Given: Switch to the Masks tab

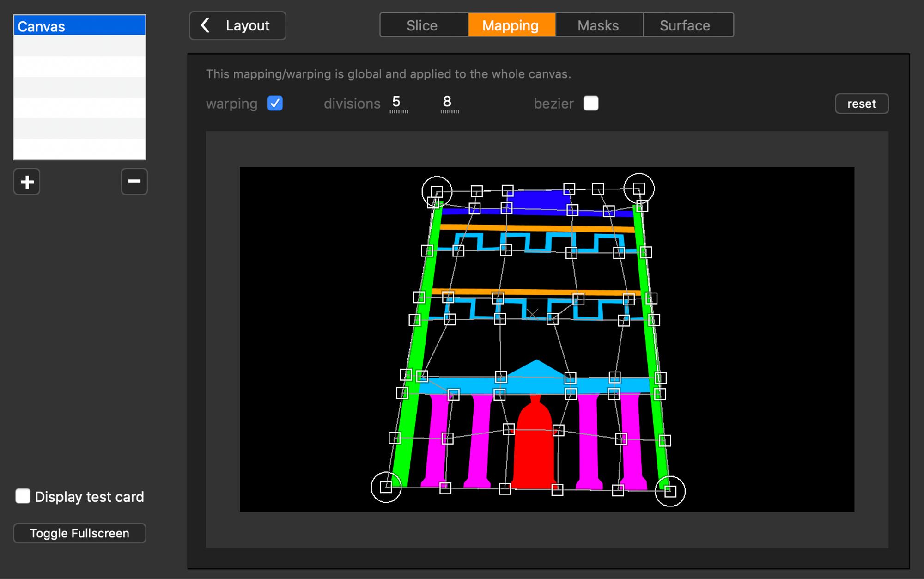Looking at the screenshot, I should click(598, 25).
